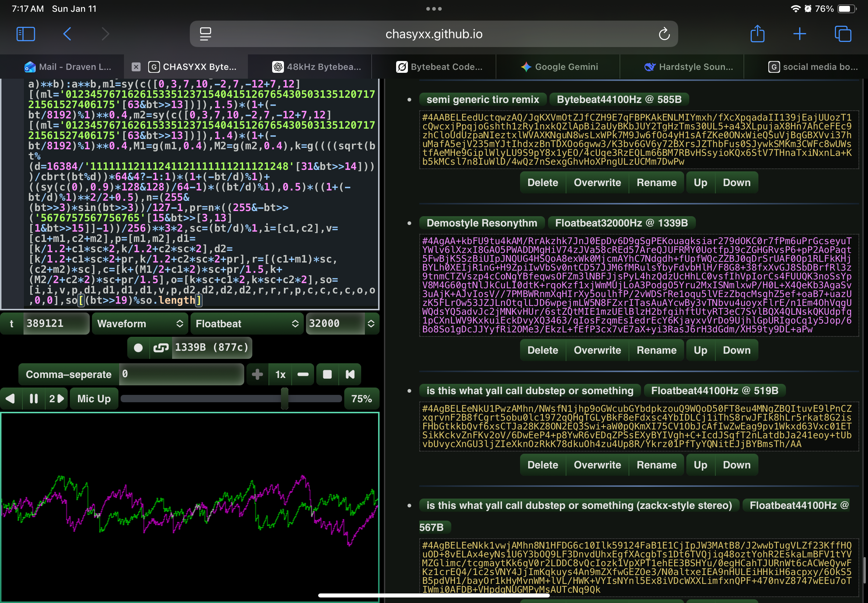Click the 32000 sample rate stepper arrows
The image size is (868, 603).
tap(371, 324)
